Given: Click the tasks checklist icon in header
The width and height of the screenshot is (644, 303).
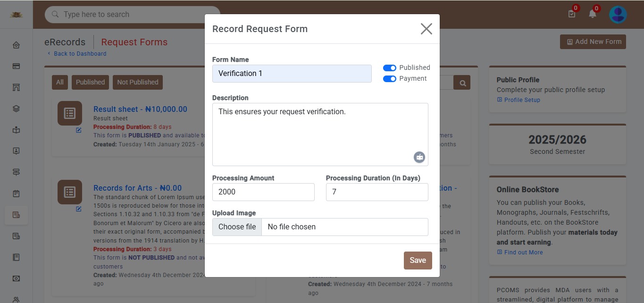Looking at the screenshot, I should pos(572,14).
